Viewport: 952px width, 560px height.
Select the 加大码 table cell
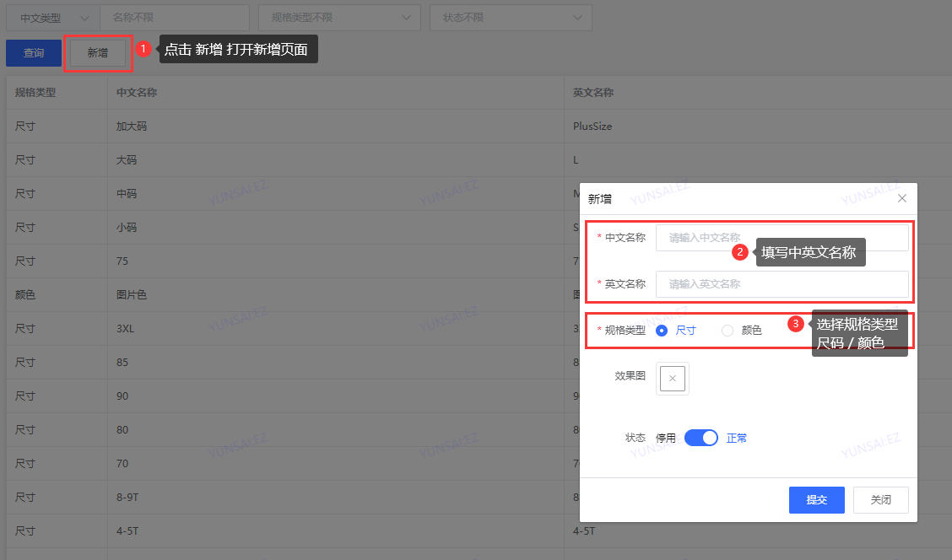(336, 127)
